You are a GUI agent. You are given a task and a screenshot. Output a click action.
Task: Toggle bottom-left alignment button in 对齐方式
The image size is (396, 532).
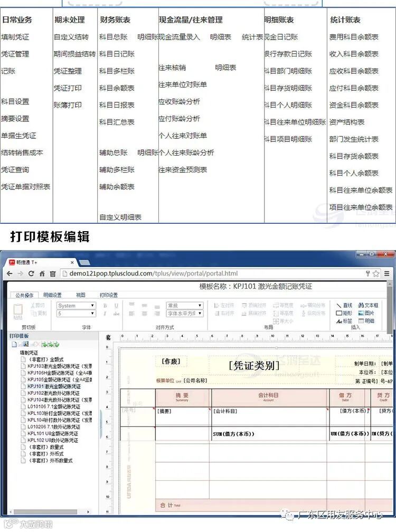pyautogui.click(x=131, y=313)
